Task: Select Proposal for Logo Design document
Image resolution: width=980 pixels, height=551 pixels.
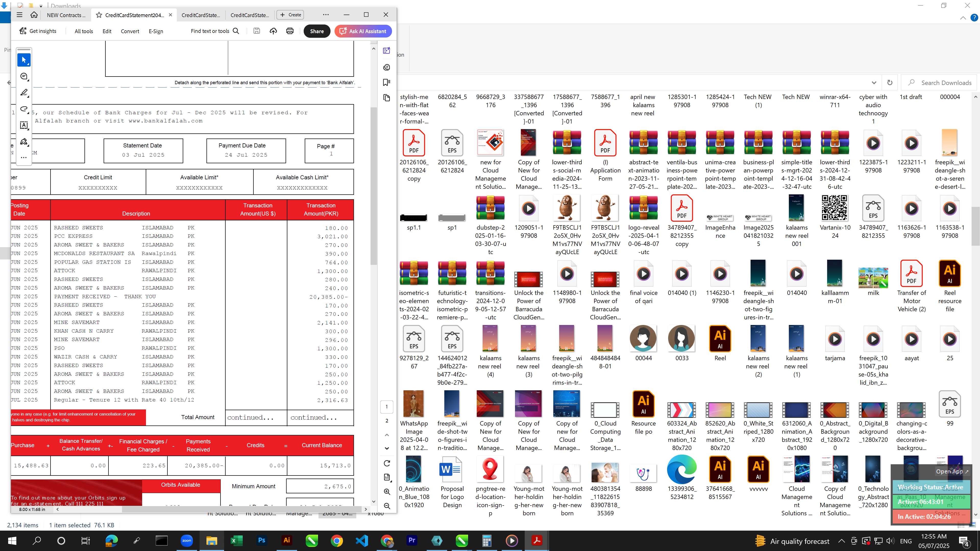Action: pos(452,482)
